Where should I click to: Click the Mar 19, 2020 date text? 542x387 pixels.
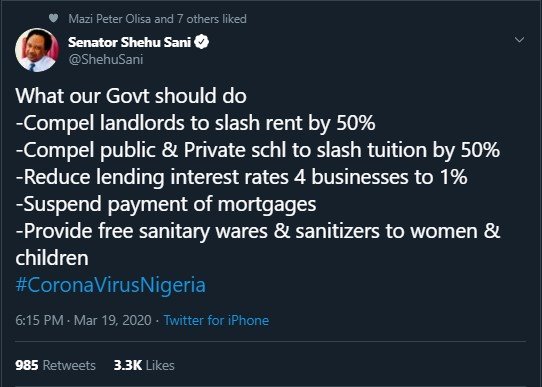pos(113,320)
